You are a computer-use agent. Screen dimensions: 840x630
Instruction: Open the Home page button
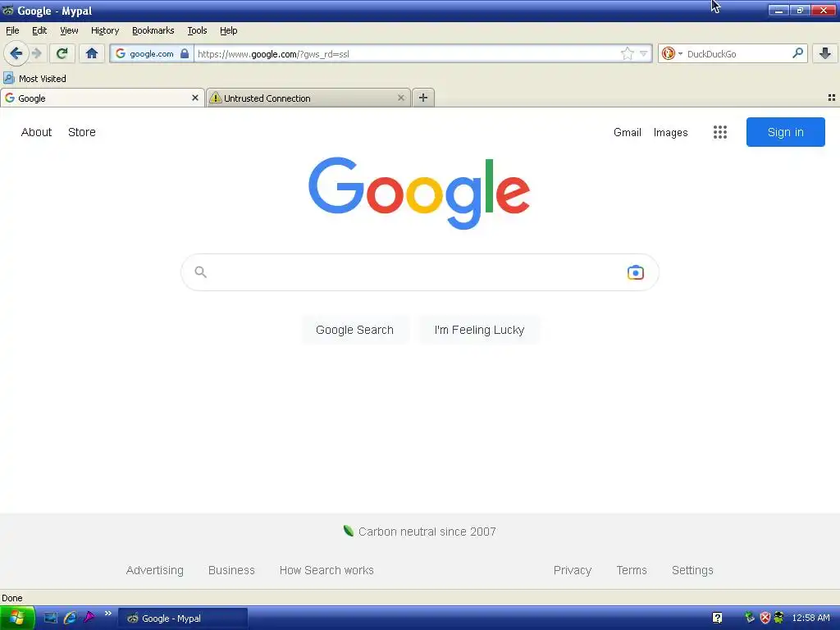click(x=92, y=53)
